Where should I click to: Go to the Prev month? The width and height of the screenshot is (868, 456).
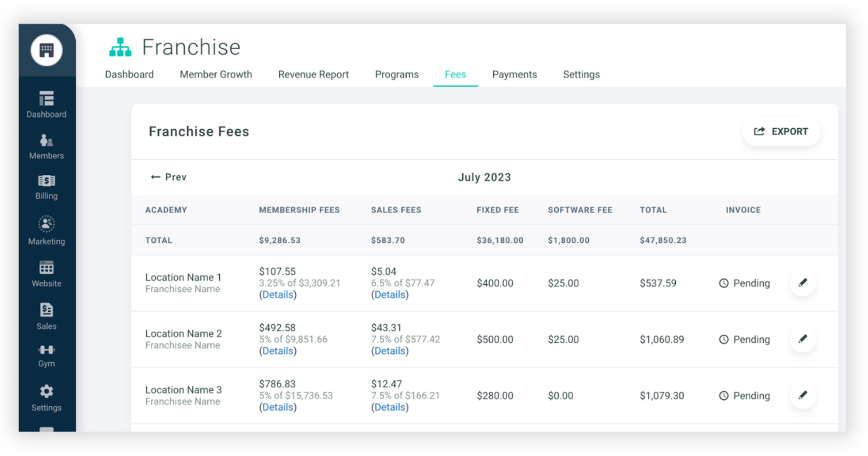coord(168,177)
